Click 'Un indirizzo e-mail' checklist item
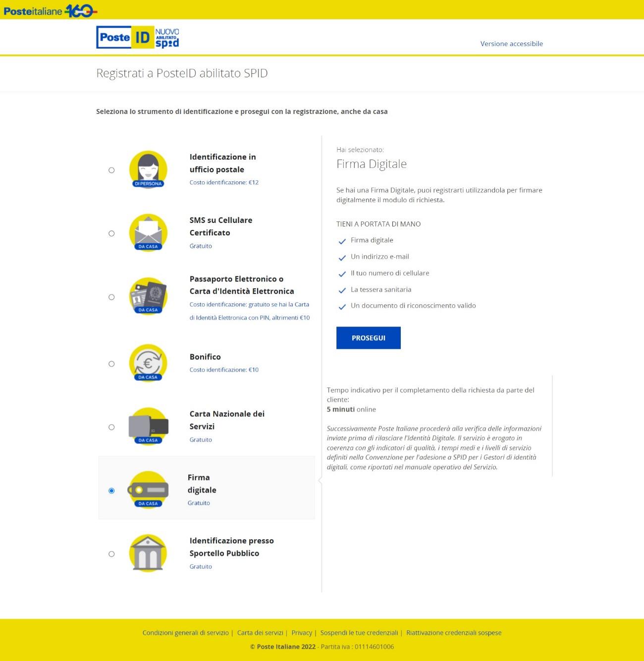644x661 pixels. point(380,257)
